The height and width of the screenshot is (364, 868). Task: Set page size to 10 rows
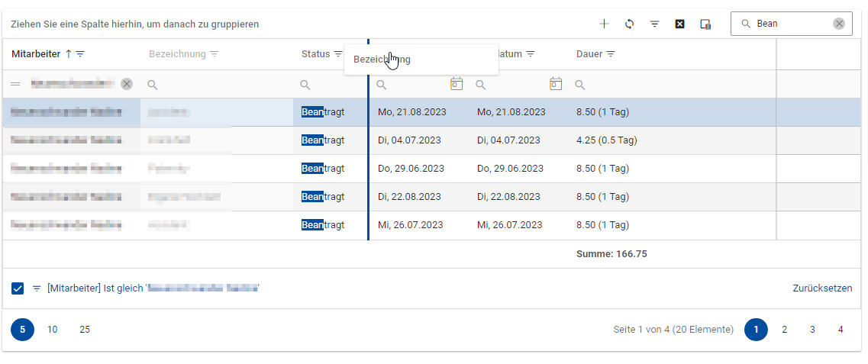tap(52, 330)
